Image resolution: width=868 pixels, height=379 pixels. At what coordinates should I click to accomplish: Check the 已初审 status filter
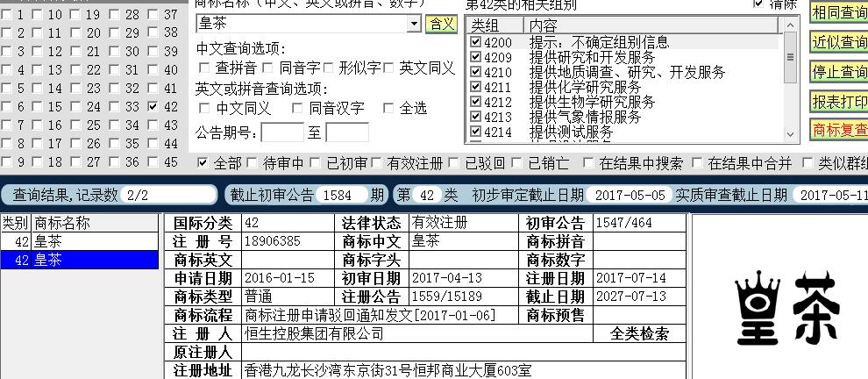click(x=315, y=163)
